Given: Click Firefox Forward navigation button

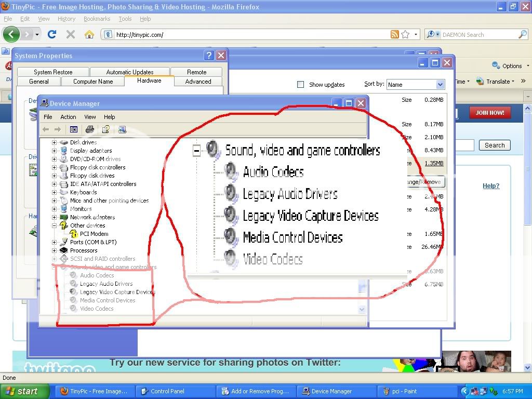Looking at the screenshot, I should click(x=27, y=34).
